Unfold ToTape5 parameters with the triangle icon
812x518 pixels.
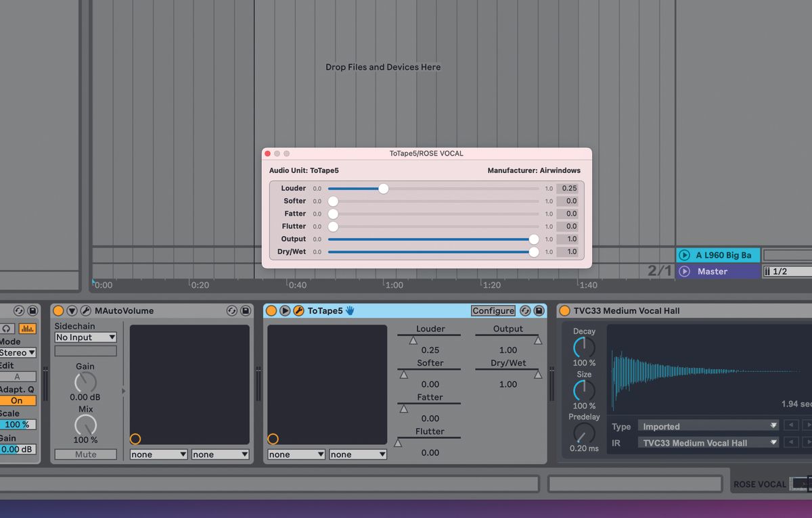point(284,310)
